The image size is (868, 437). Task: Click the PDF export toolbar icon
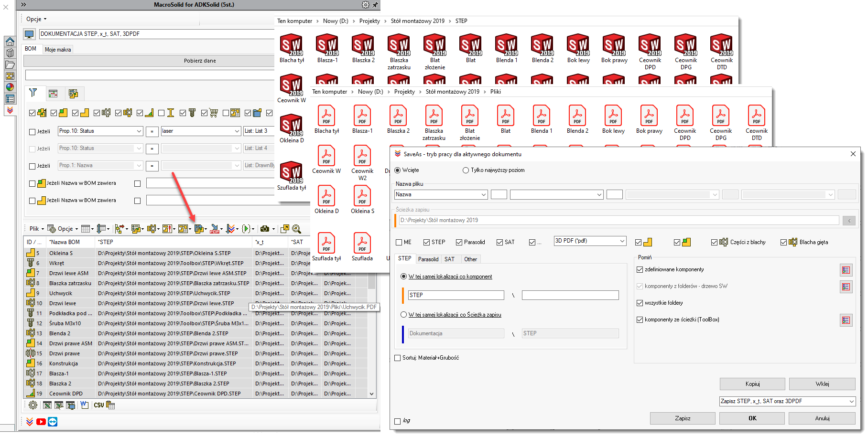[x=215, y=229]
